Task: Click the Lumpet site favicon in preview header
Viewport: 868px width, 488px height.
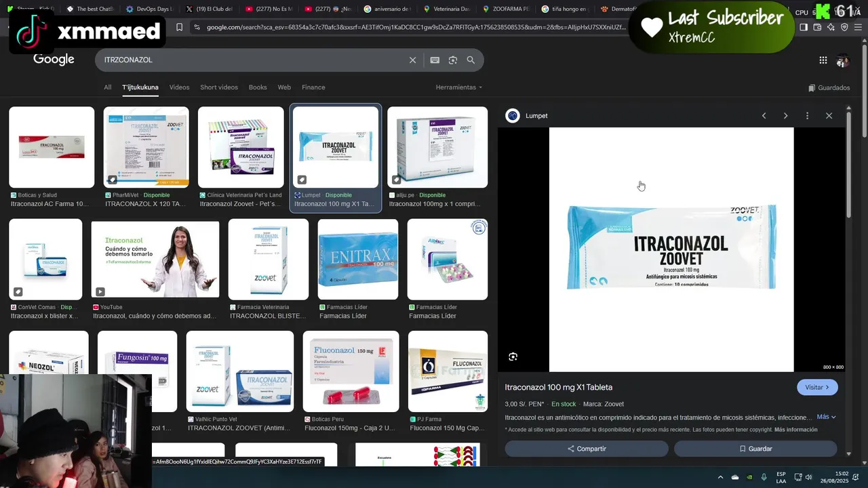Action: (x=513, y=116)
